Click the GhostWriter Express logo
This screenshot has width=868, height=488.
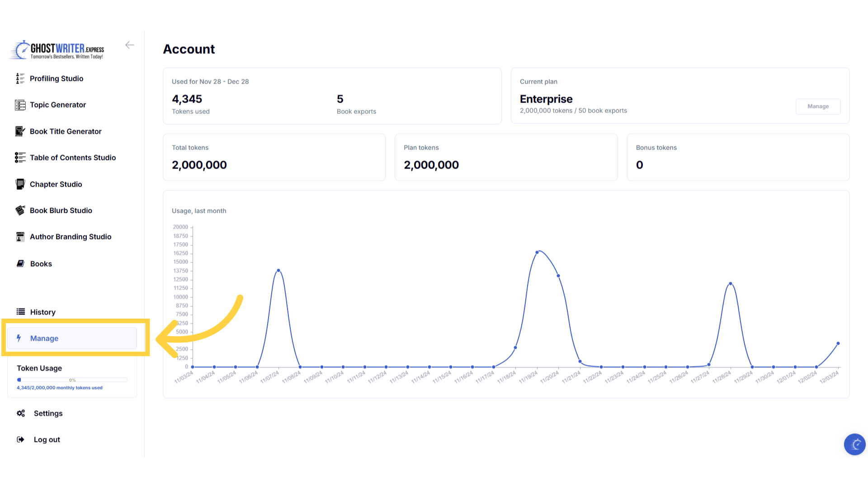point(57,50)
